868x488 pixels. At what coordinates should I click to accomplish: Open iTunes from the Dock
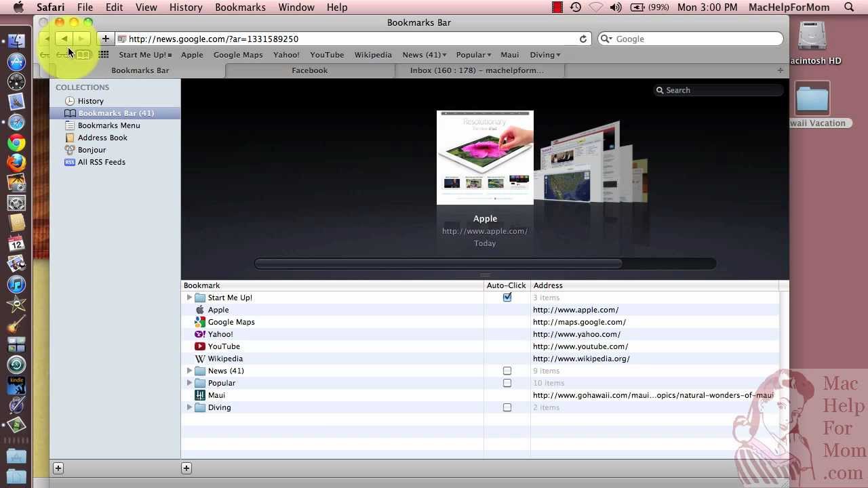[x=16, y=284]
